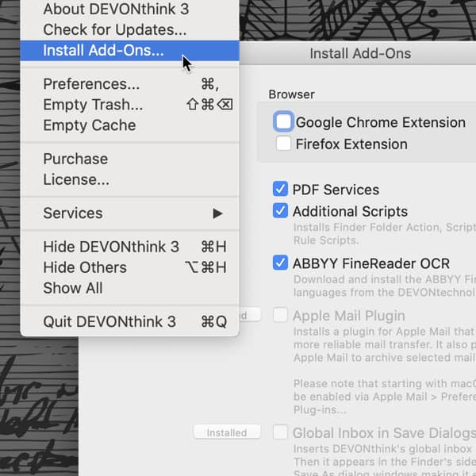The height and width of the screenshot is (476, 476).
Task: Select Hide Others menu item
Action: tap(129, 267)
